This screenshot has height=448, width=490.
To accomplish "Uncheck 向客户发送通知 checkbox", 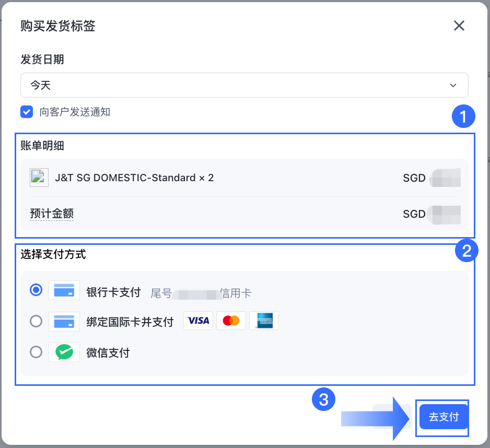I will pyautogui.click(x=27, y=112).
